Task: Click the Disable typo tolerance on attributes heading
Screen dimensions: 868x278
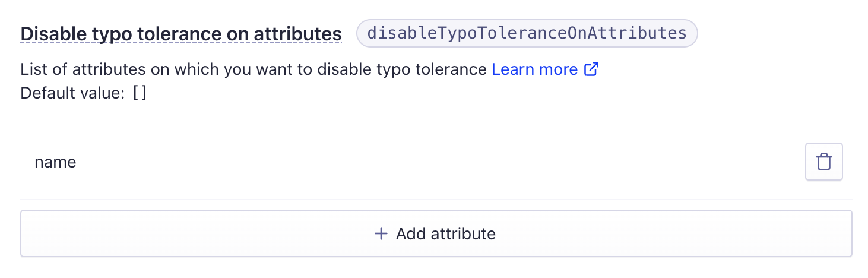Action: pyautogui.click(x=181, y=34)
